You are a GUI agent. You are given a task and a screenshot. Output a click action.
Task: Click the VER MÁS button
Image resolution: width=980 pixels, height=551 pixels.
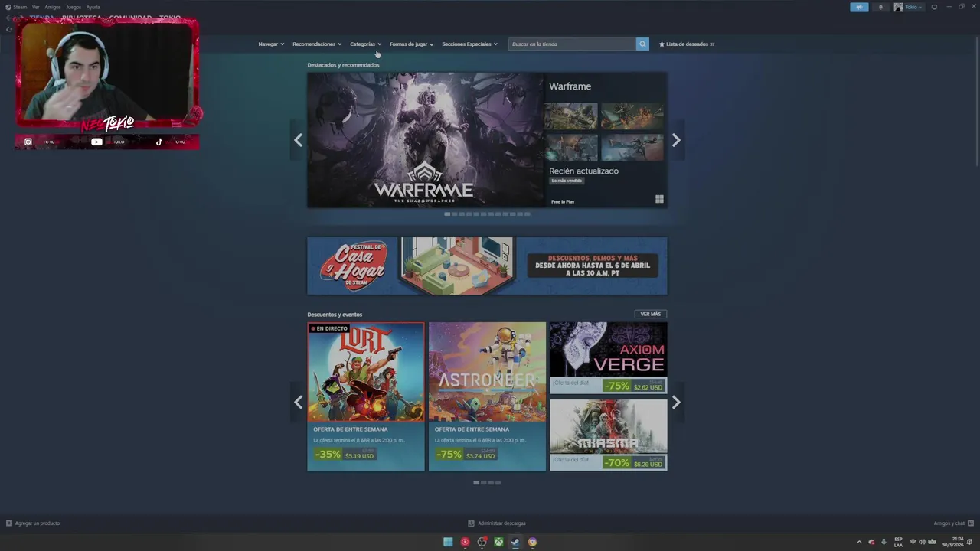[x=651, y=314]
